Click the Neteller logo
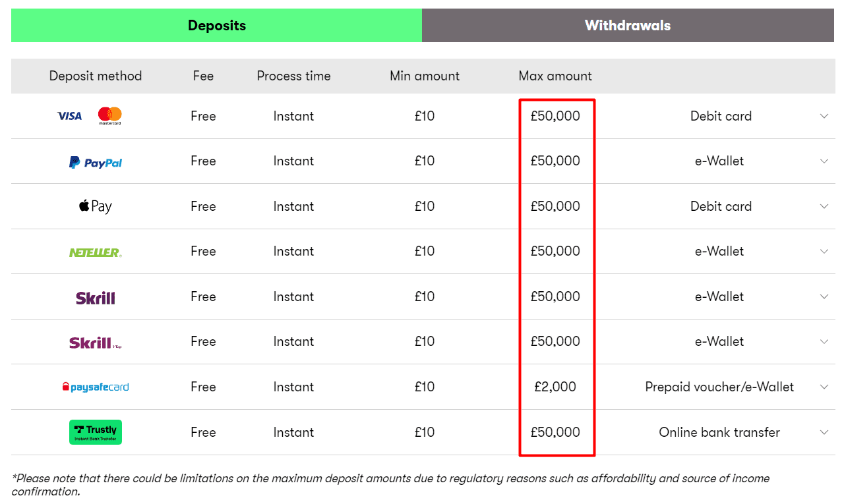The width and height of the screenshot is (844, 504). [96, 252]
